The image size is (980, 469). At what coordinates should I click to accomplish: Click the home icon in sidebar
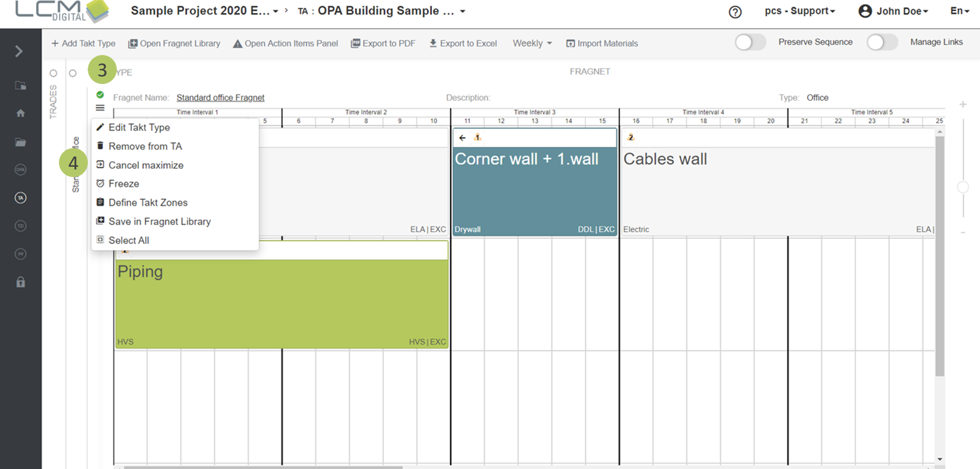coord(20,113)
